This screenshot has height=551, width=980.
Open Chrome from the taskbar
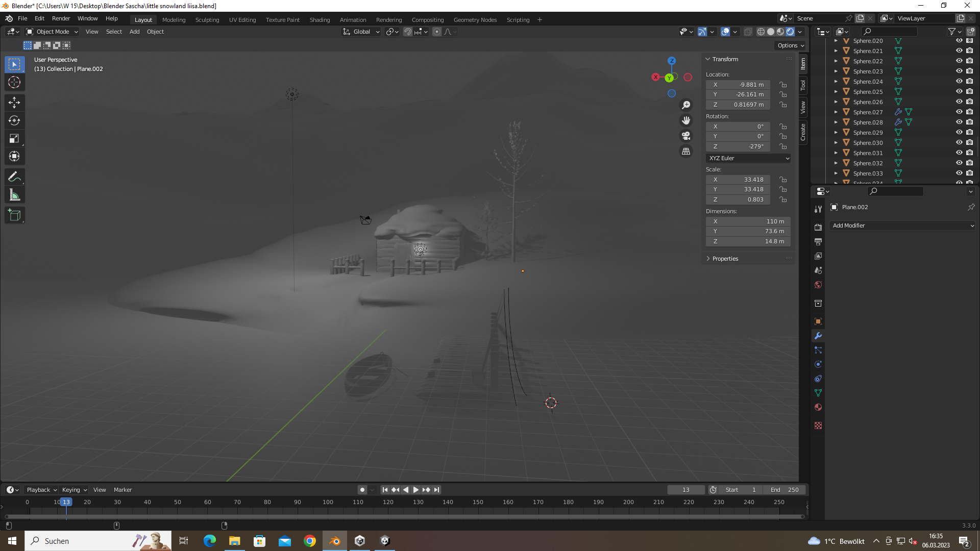(310, 541)
